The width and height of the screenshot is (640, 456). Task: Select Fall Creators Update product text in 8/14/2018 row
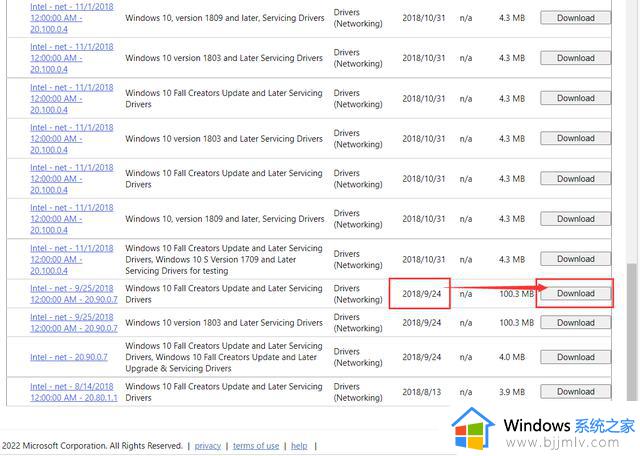[224, 392]
